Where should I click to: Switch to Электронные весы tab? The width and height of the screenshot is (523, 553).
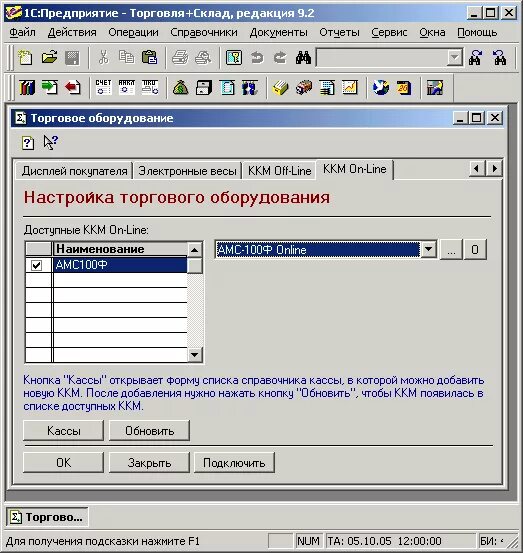[187, 171]
